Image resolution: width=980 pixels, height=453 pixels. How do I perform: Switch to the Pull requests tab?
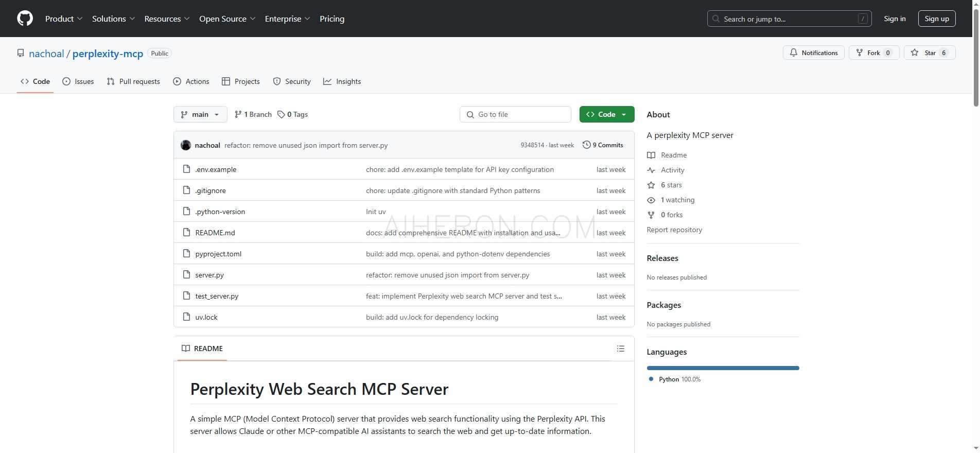coord(133,81)
